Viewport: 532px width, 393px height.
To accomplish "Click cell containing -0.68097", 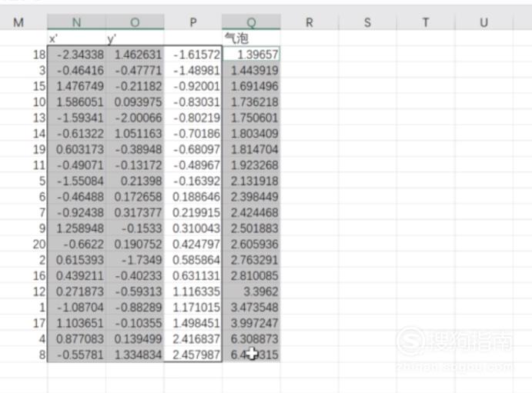I will point(193,149).
